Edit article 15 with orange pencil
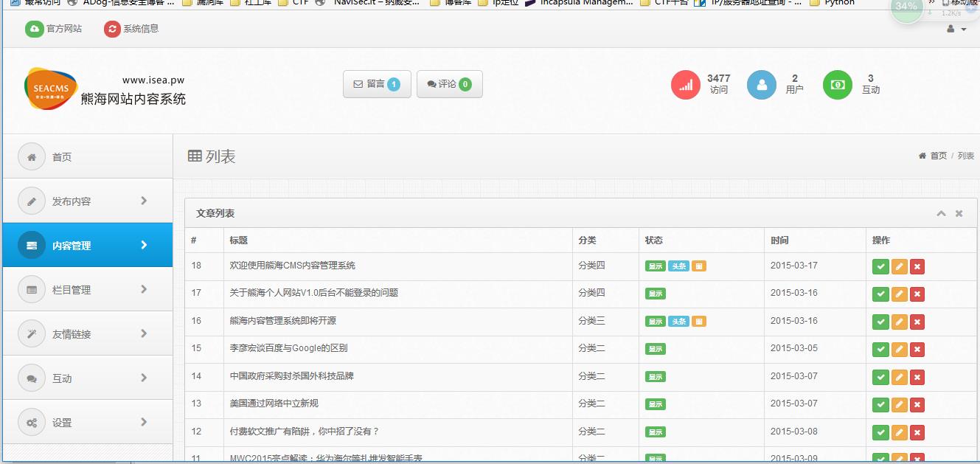 coord(899,350)
